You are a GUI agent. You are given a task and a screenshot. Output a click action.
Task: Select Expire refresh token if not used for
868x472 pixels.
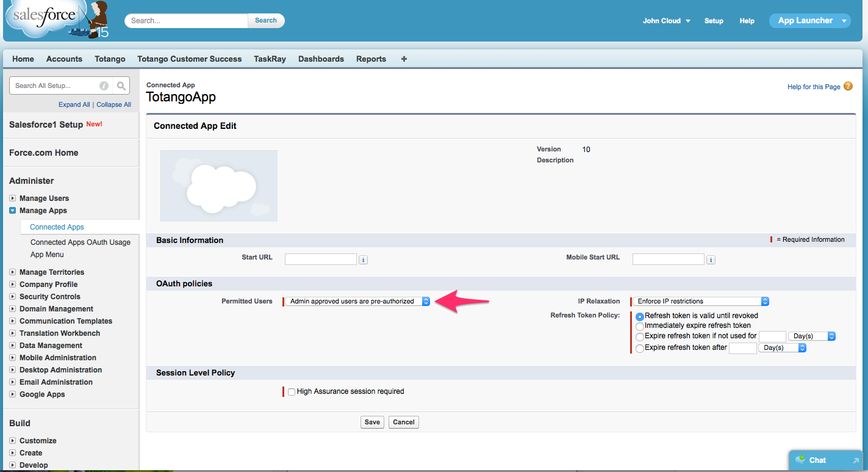coord(640,336)
